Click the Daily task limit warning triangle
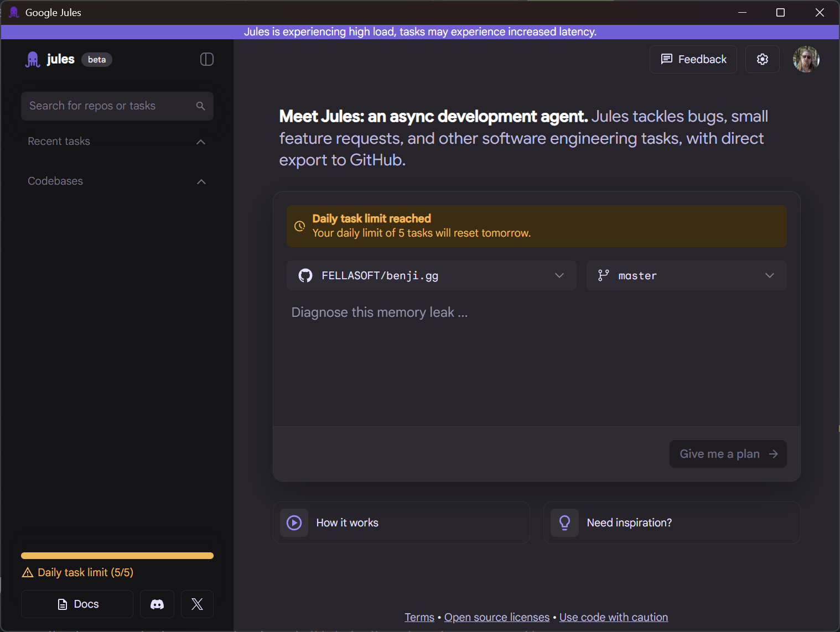840x632 pixels. coord(27,572)
